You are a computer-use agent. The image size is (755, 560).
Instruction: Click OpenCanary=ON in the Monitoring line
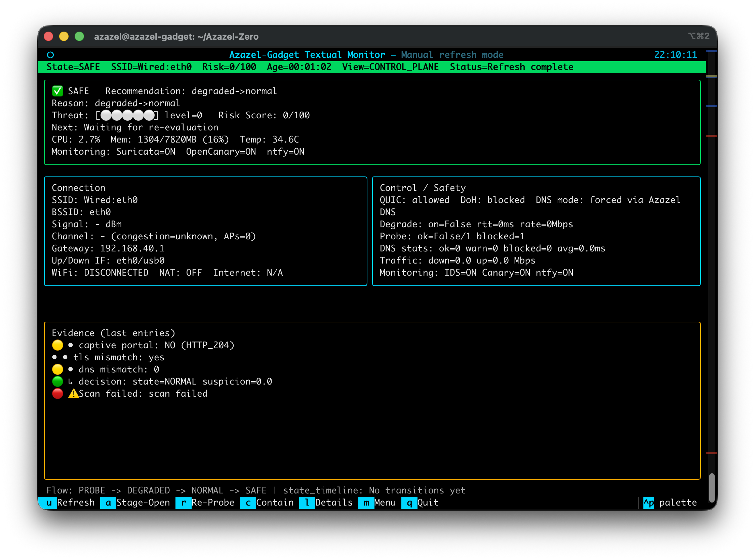click(221, 152)
